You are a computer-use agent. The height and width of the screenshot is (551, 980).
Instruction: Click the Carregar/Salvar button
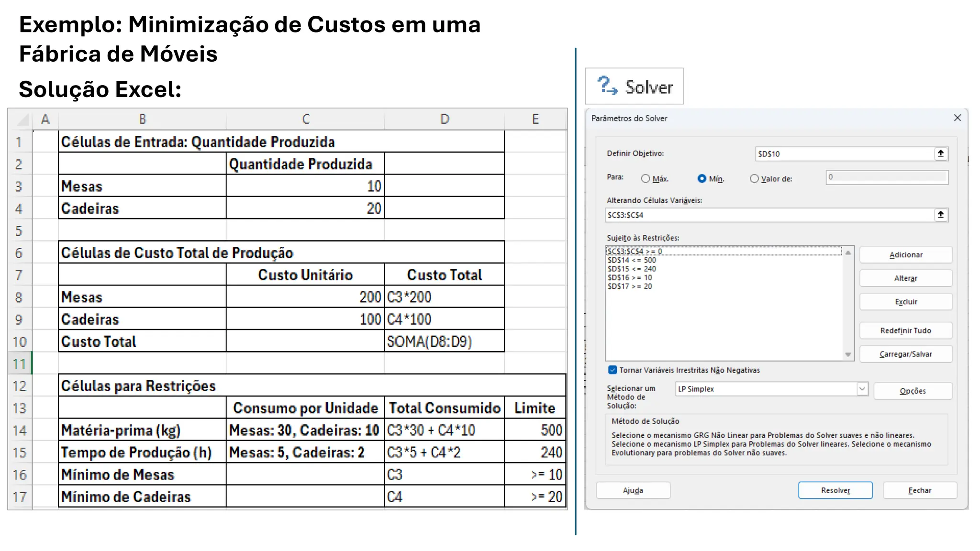906,354
